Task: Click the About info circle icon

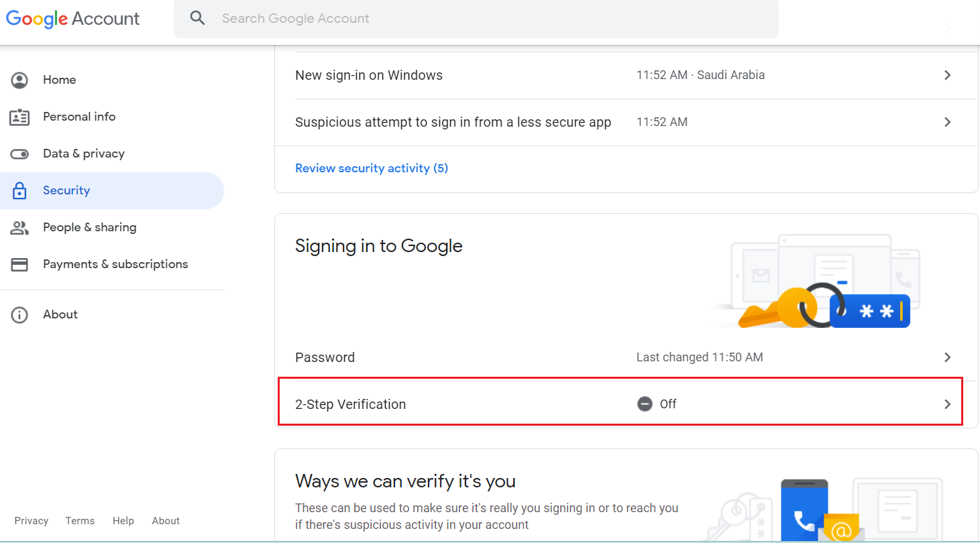Action: tap(19, 314)
